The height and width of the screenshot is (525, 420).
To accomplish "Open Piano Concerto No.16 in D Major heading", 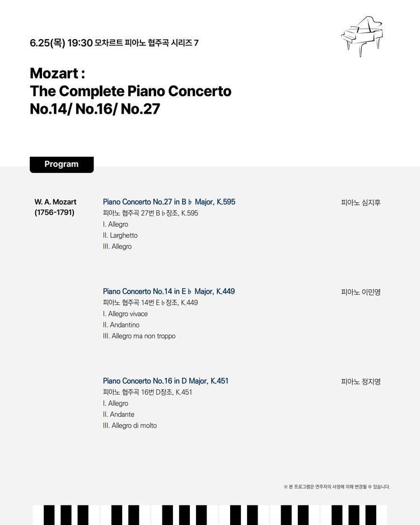I will pos(165,381).
